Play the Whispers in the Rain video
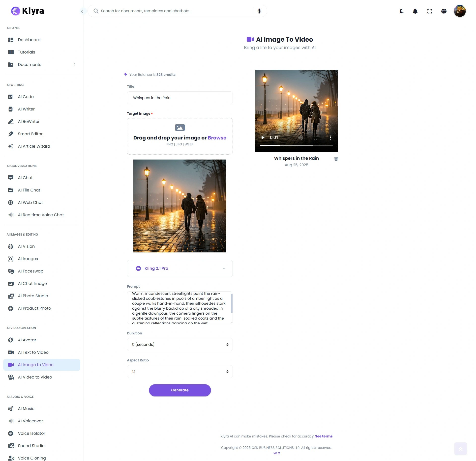This screenshot has height=461, width=476. (x=263, y=137)
